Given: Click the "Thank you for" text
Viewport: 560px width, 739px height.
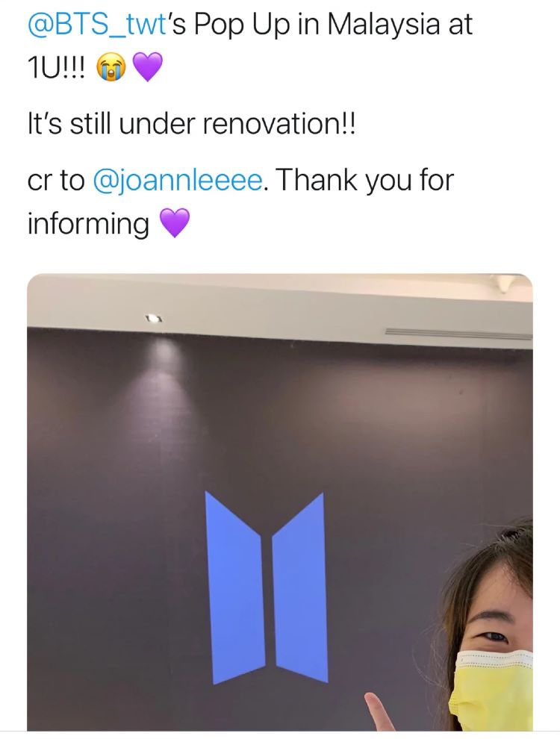Looking at the screenshot, I should [x=364, y=181].
